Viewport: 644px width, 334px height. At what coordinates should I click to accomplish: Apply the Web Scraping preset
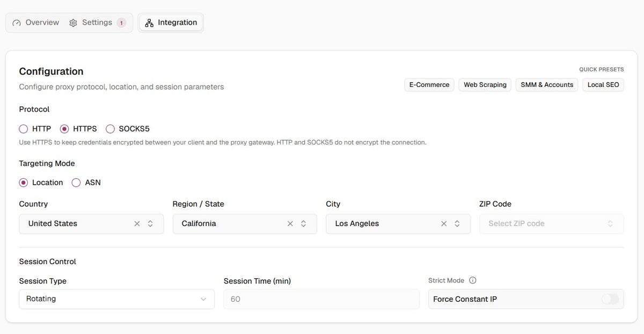coord(485,85)
